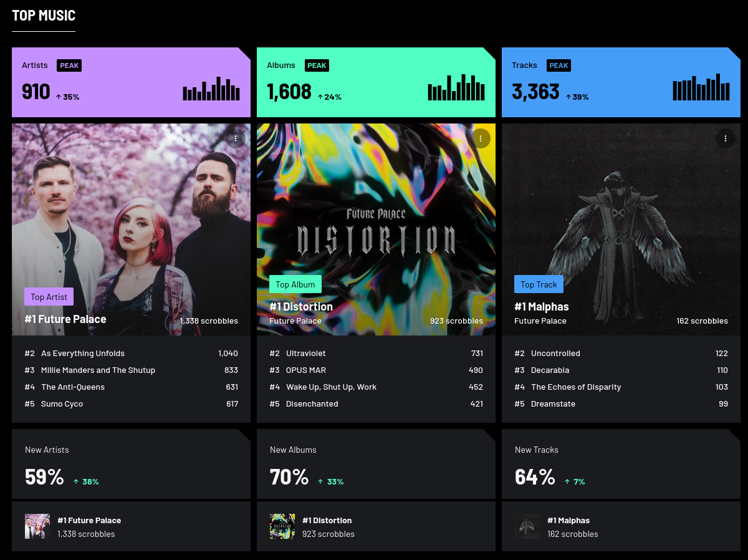Select The Echoes of Disparity track
Viewport: 748px width, 560px height.
point(576,387)
